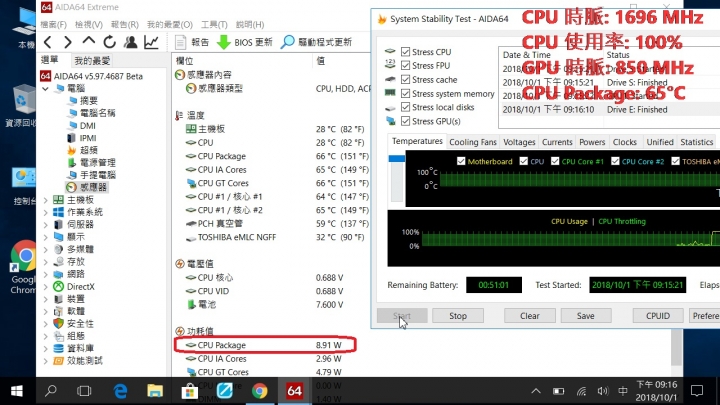Switch to the Voltages tab
The height and width of the screenshot is (405, 720).
[x=519, y=142]
